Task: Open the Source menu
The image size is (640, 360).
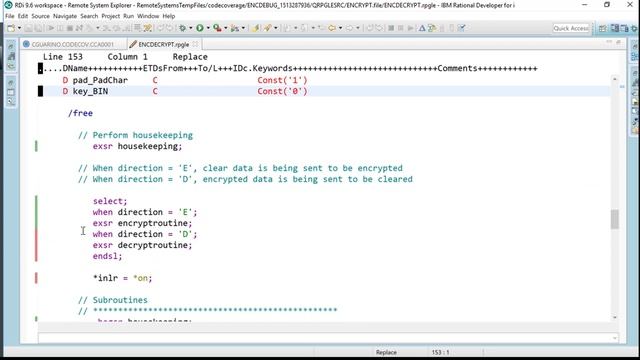Action: [40, 16]
